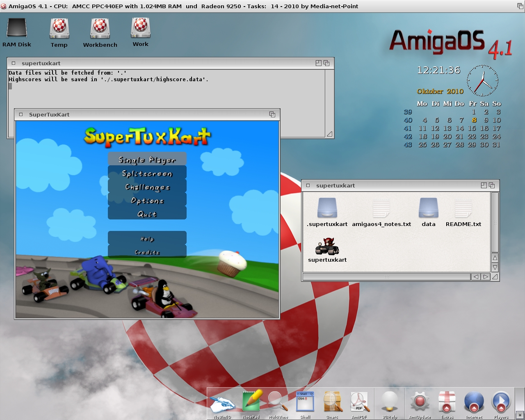The height and width of the screenshot is (420, 525).
Task: Open Credits in SuperTuxKart menu
Action: point(147,252)
